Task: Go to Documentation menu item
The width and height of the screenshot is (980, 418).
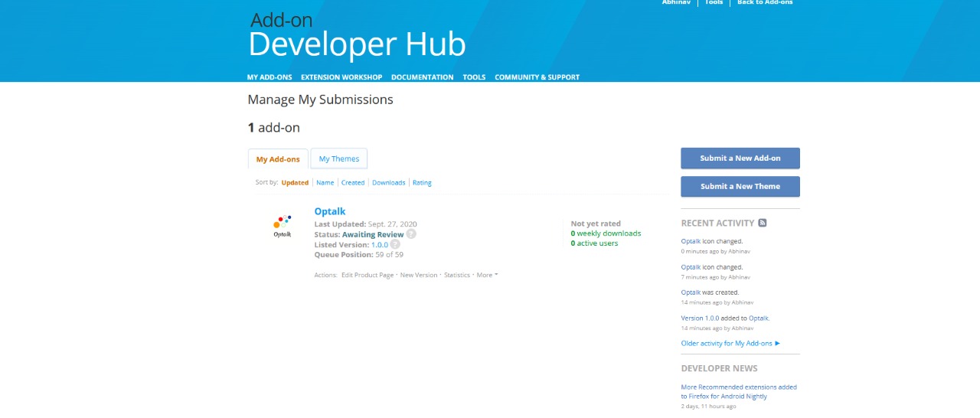Action: (x=422, y=77)
